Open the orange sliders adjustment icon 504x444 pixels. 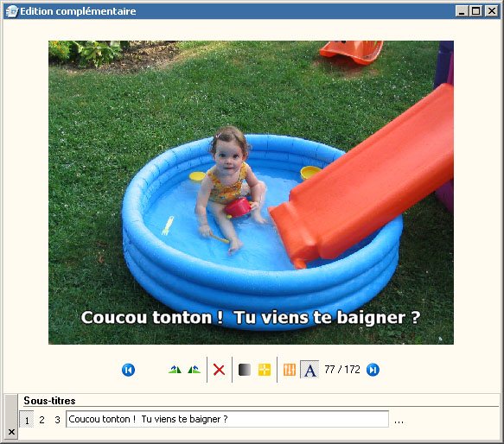(290, 370)
